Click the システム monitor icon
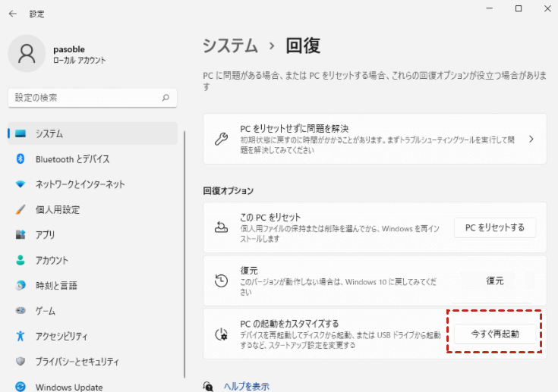558x392 pixels. click(x=20, y=133)
